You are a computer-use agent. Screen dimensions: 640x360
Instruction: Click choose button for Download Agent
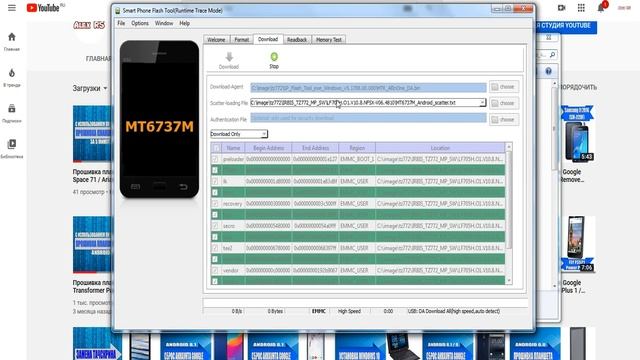click(504, 87)
